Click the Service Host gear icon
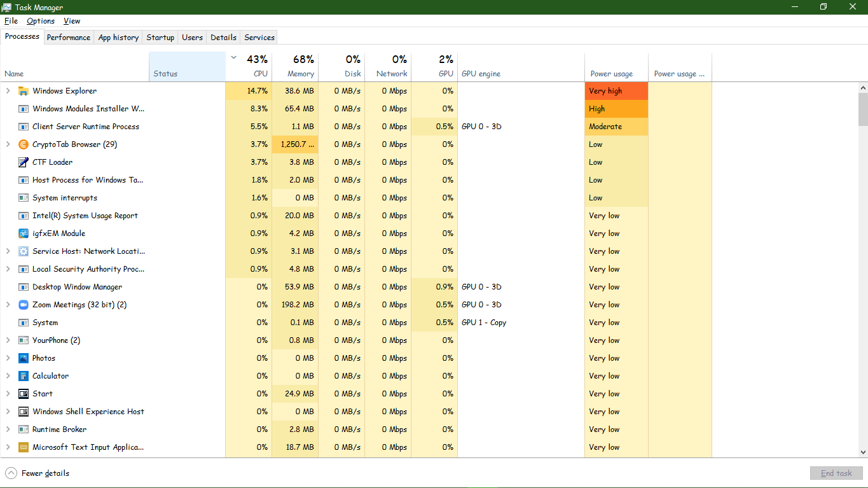Screen dimensions: 868x488 pyautogui.click(x=24, y=251)
